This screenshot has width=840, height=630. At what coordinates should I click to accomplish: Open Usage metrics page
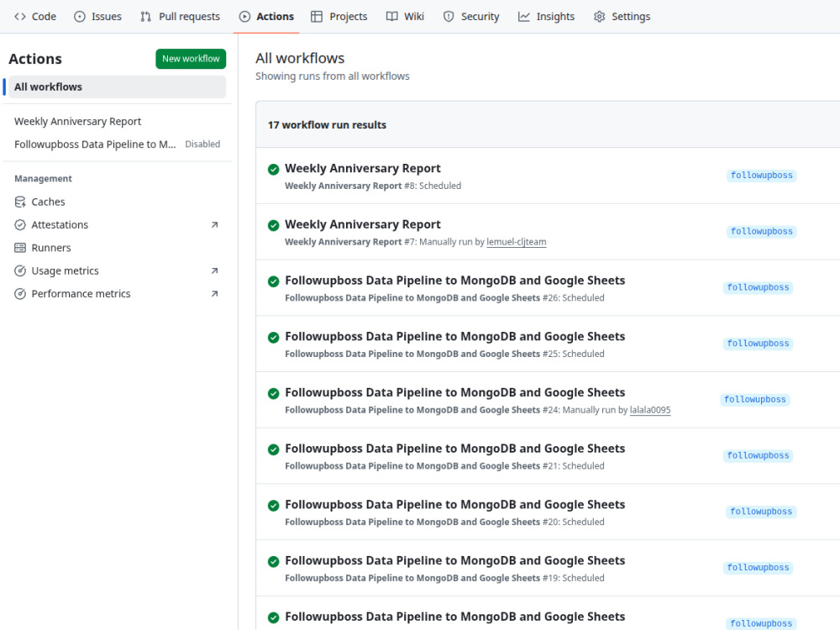(x=65, y=271)
